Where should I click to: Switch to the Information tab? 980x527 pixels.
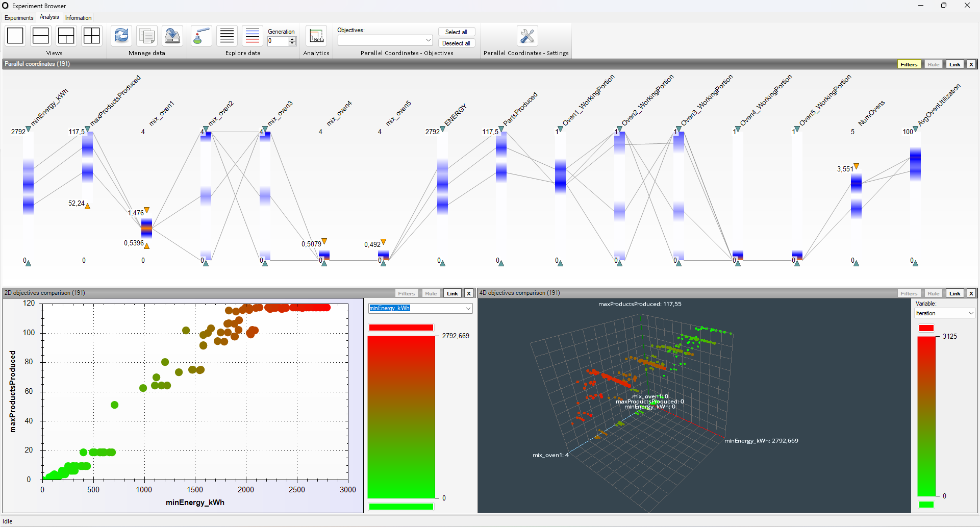(x=78, y=18)
